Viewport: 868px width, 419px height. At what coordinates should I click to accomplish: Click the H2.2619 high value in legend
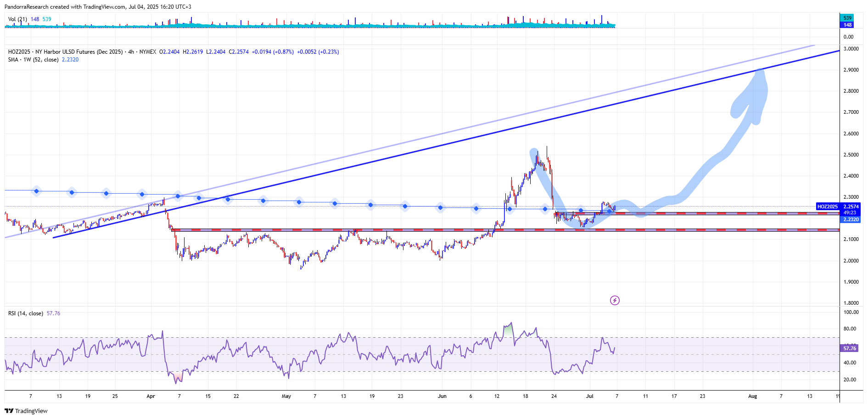tap(193, 52)
